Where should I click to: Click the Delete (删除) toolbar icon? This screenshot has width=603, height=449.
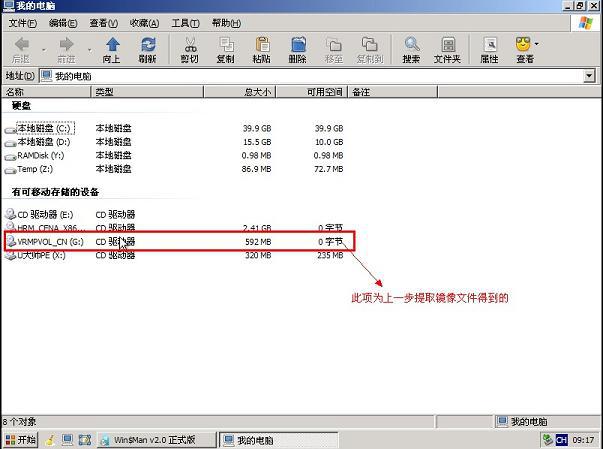[298, 45]
